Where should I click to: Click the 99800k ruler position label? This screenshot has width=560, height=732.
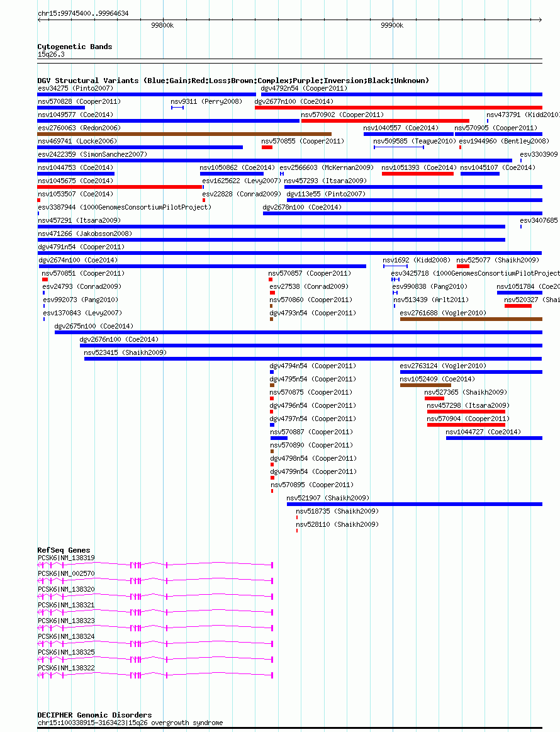coord(162,25)
